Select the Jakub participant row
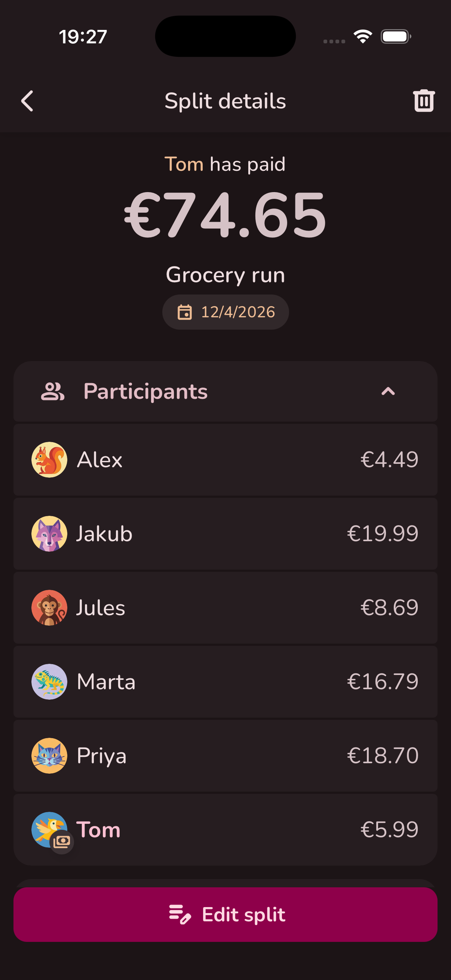451x980 pixels. (225, 533)
